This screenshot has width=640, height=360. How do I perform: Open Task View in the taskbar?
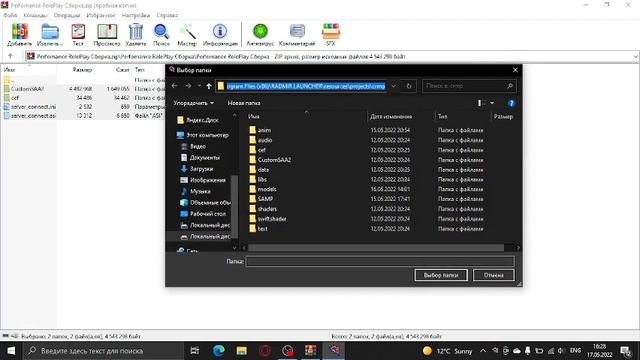pos(195,351)
